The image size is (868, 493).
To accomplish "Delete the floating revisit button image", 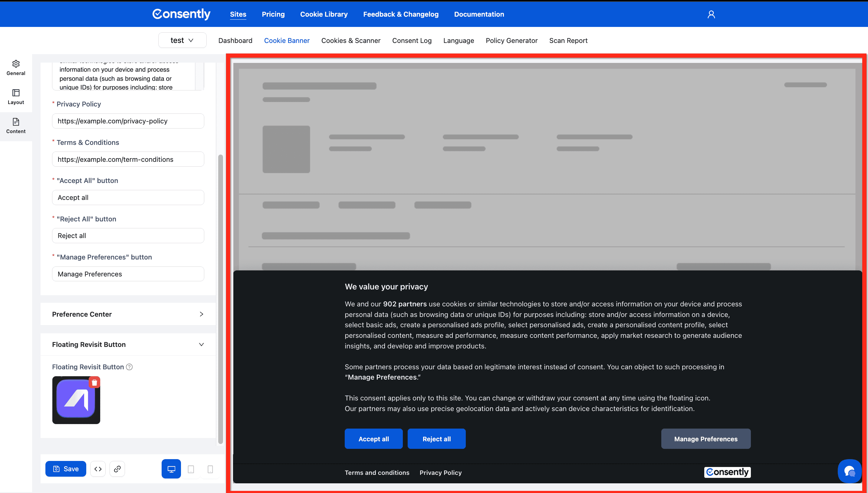I will [94, 382].
